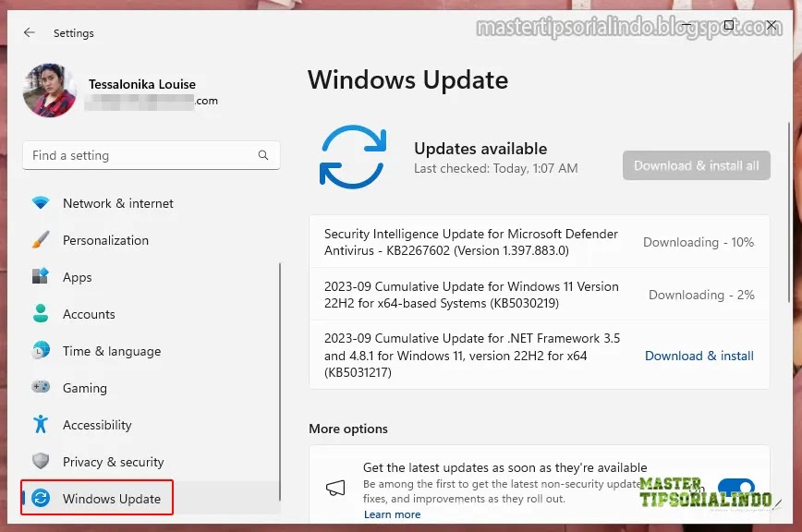Go back with the Settings back arrow
This screenshot has width=802, height=532.
coord(30,32)
